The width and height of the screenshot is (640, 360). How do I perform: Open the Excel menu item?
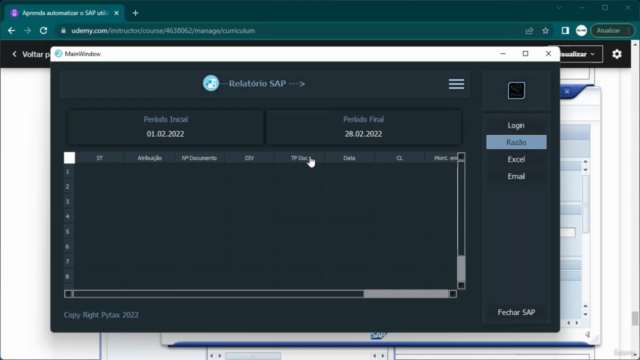click(x=516, y=159)
